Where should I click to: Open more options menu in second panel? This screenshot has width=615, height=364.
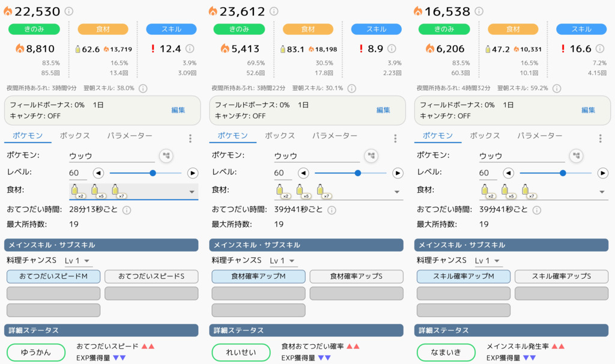click(x=395, y=138)
